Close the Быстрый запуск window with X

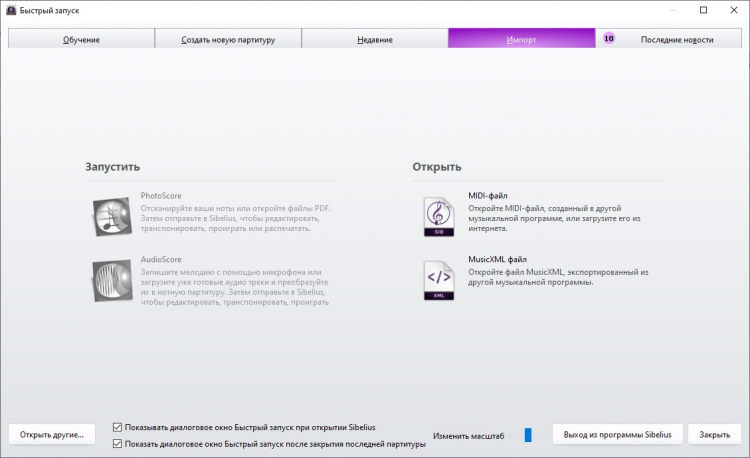pyautogui.click(x=734, y=10)
